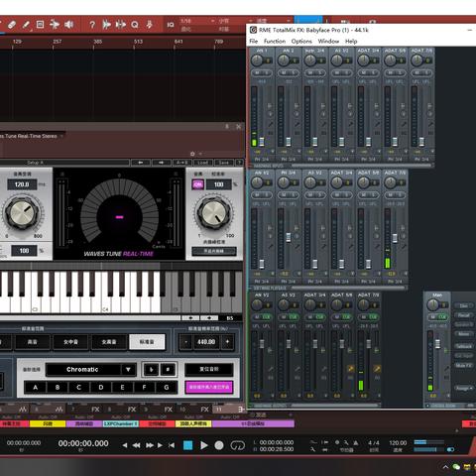Click the redo right arrow in Waves preset bar

pyautogui.click(x=161, y=163)
